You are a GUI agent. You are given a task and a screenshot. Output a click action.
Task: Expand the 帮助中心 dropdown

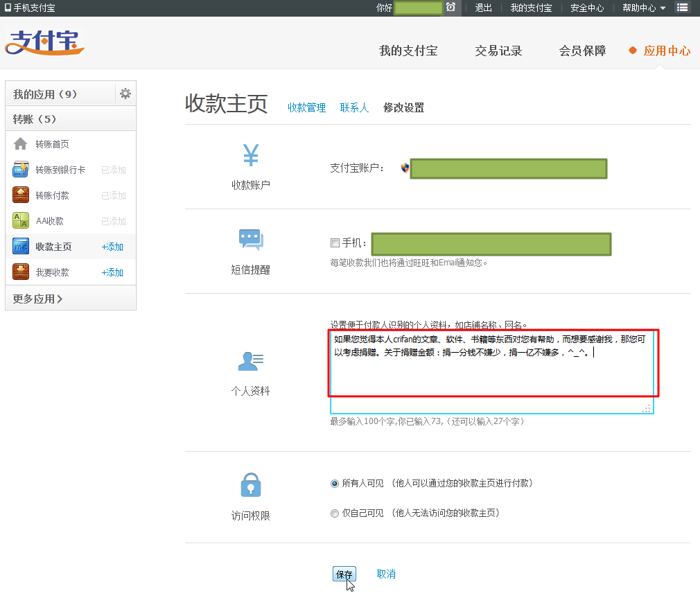pyautogui.click(x=644, y=8)
